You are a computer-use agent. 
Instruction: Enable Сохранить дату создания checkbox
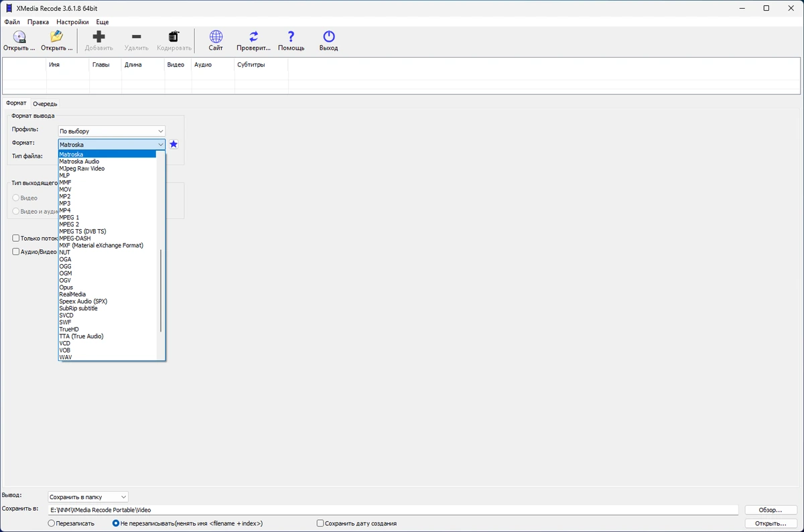click(320, 523)
